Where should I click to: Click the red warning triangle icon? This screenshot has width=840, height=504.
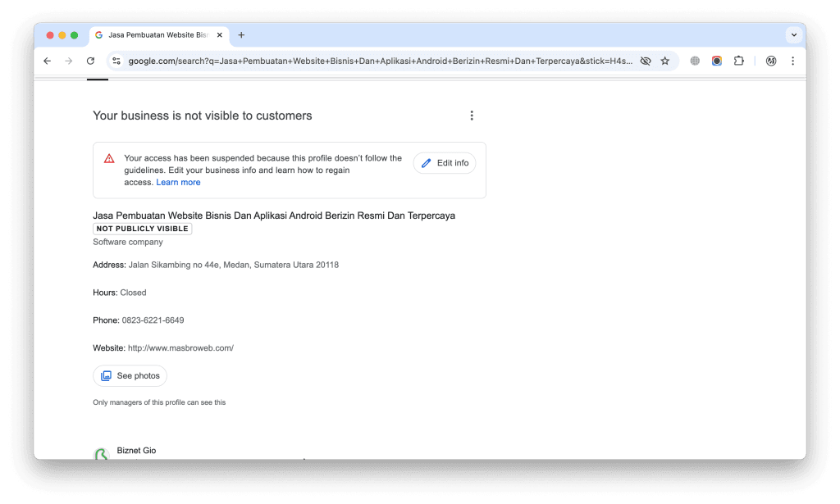tap(107, 158)
